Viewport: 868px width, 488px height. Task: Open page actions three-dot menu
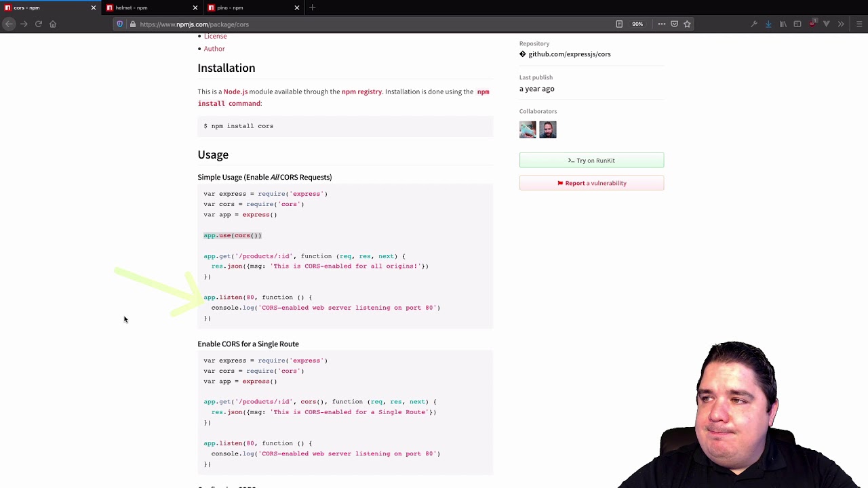click(661, 24)
